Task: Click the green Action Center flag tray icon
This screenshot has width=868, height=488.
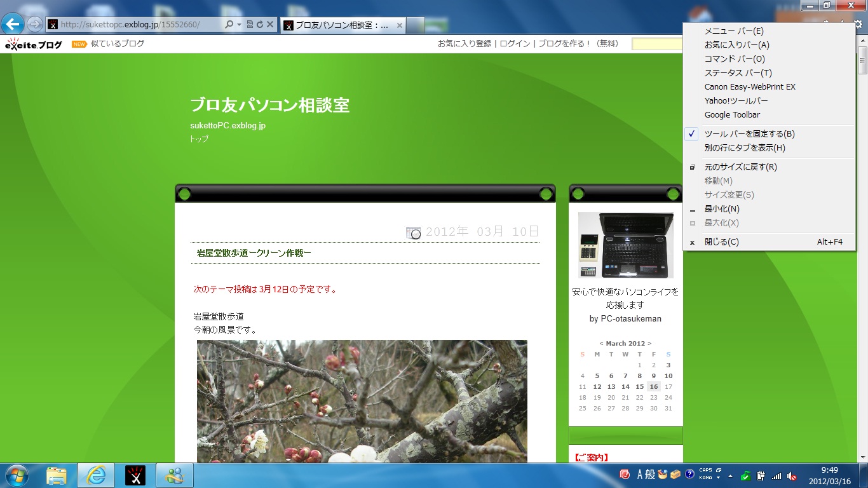Action: [746, 476]
